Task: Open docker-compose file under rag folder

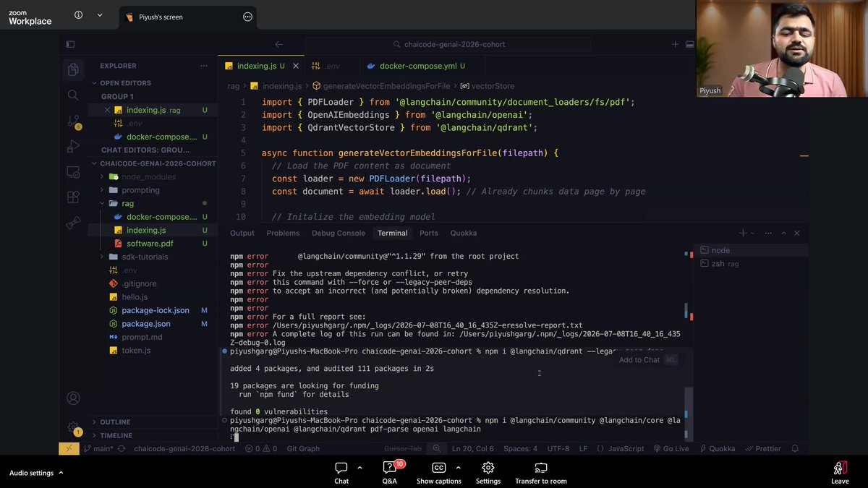Action: pyautogui.click(x=162, y=217)
